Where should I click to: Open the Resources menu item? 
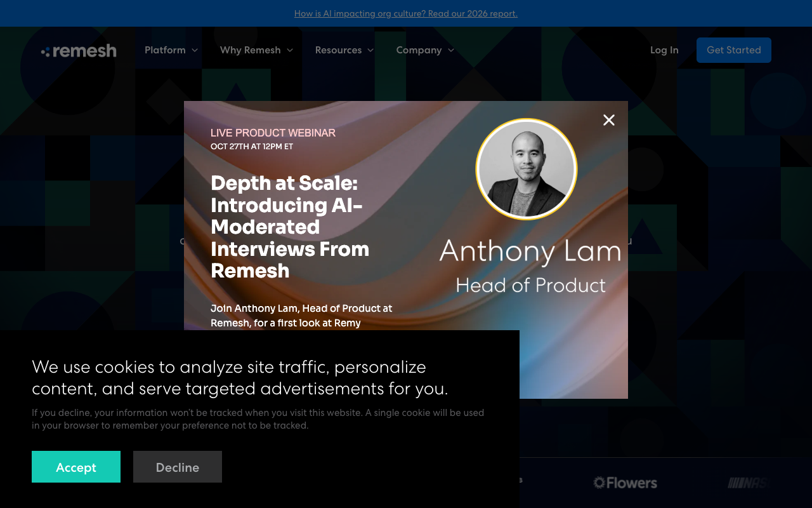point(338,50)
